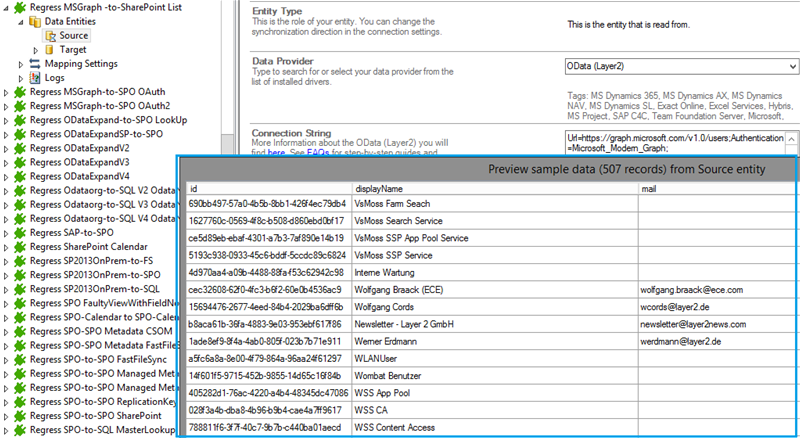The height and width of the screenshot is (438, 800).
Task: Click Regress SAP-to-SPO connection icon
Action: [x=20, y=231]
